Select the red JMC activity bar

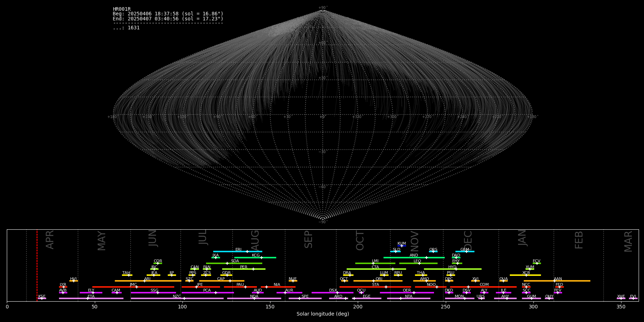pyautogui.click(x=133, y=287)
